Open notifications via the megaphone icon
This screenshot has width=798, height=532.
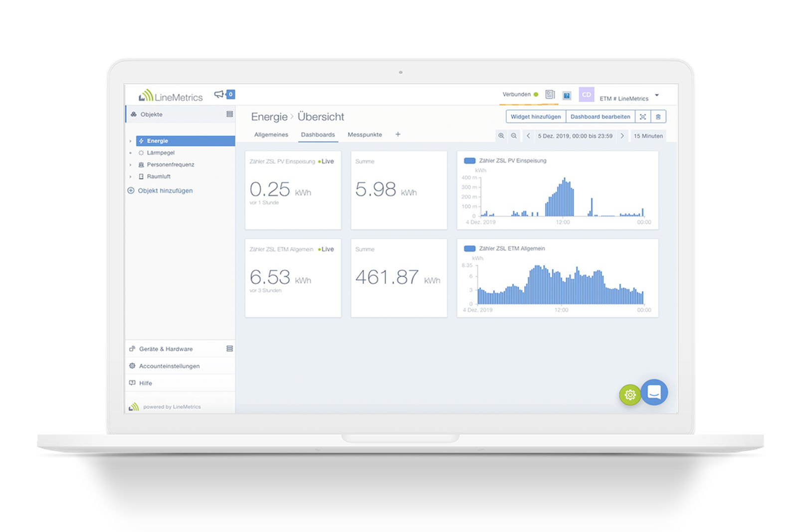(218, 94)
